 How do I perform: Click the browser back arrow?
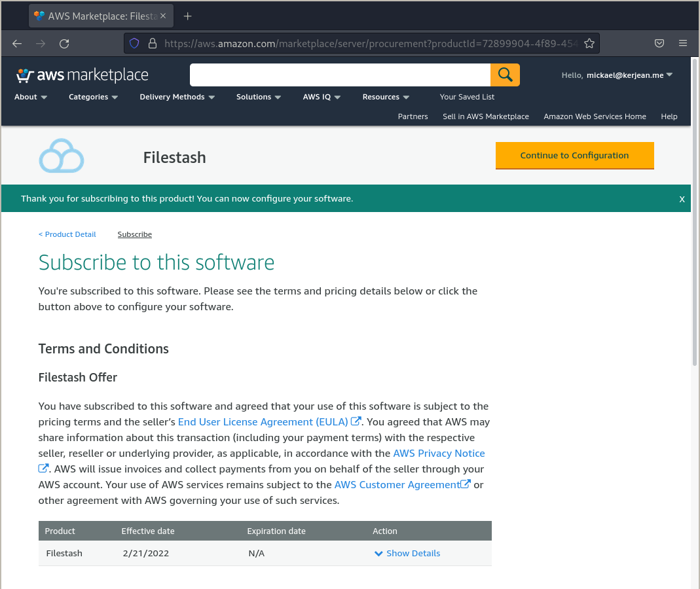point(17,43)
